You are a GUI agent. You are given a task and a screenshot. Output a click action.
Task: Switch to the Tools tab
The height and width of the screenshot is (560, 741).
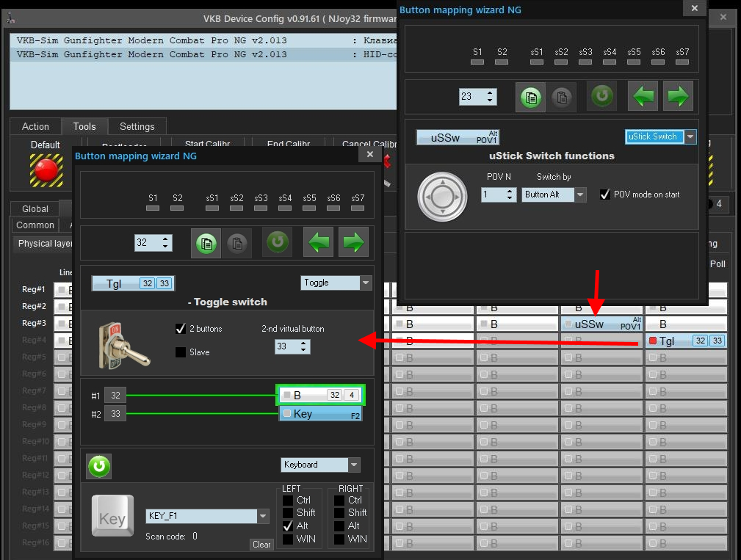[x=84, y=126]
